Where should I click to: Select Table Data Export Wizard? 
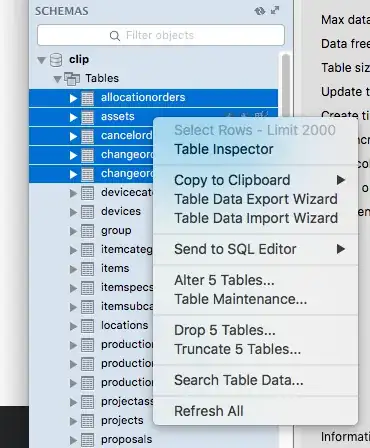(256, 199)
